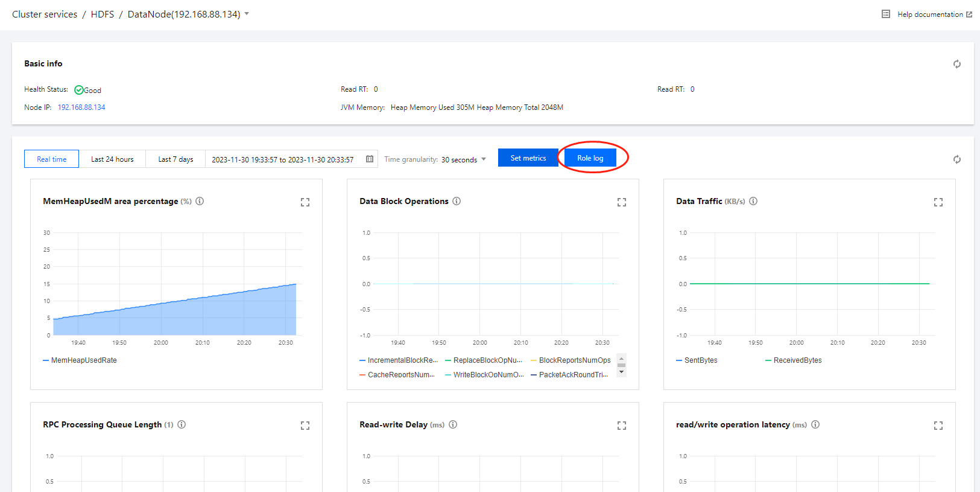Click the Set metrics button
Image resolution: width=980 pixels, height=492 pixels.
click(x=528, y=158)
